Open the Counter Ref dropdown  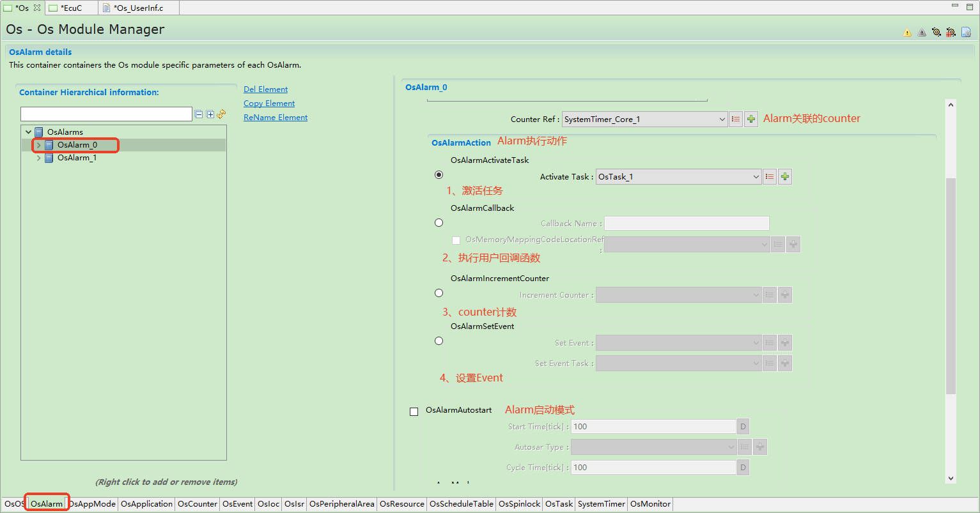point(722,119)
